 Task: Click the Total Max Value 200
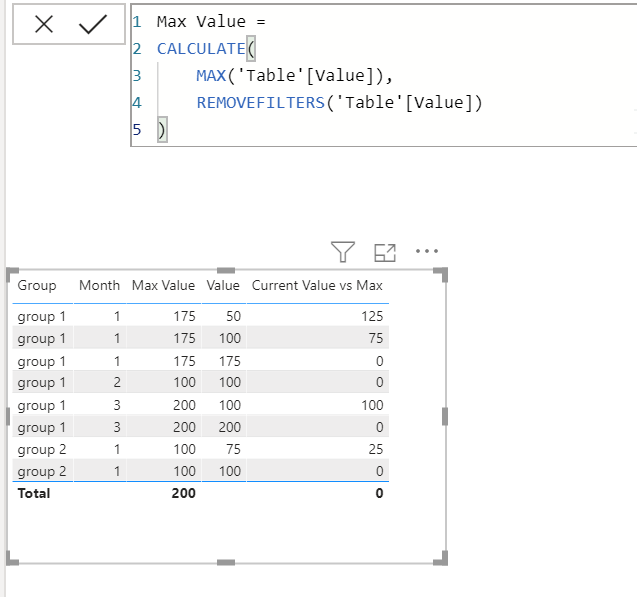[184, 493]
